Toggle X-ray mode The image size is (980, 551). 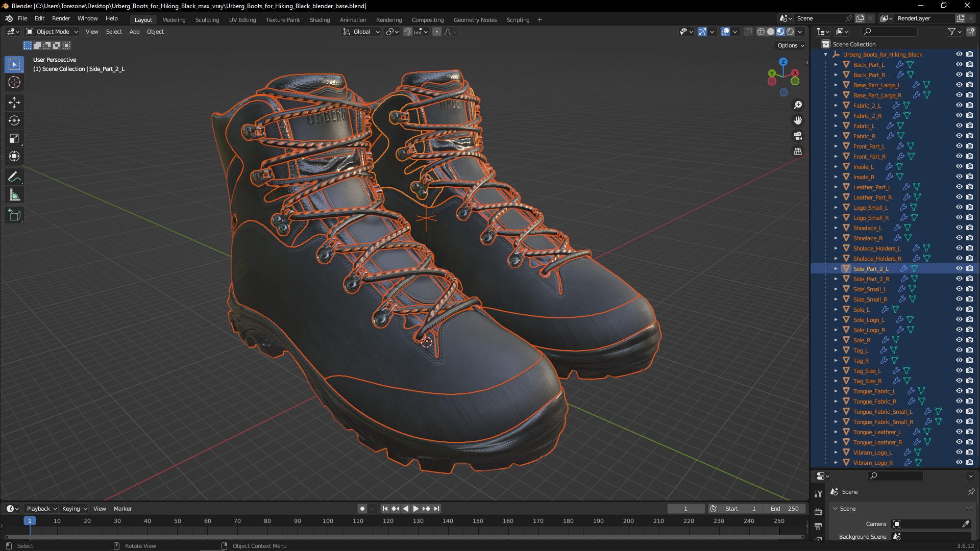748,32
